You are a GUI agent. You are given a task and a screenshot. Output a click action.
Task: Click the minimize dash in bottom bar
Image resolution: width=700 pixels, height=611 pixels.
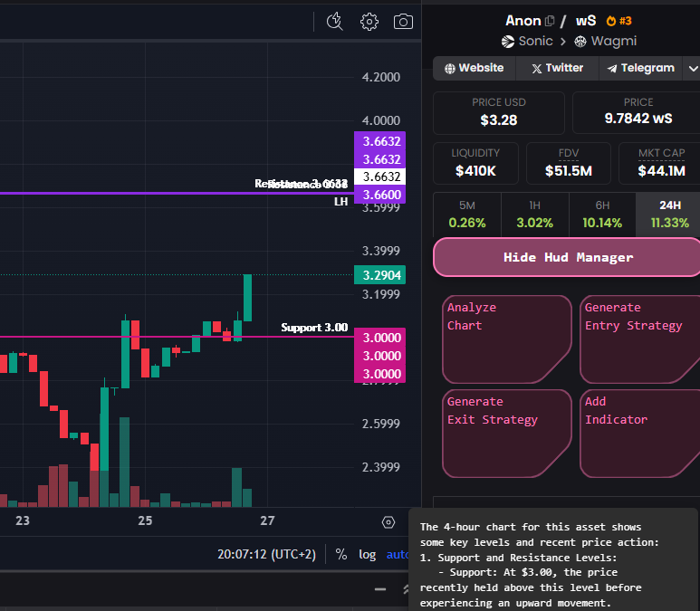[380, 589]
